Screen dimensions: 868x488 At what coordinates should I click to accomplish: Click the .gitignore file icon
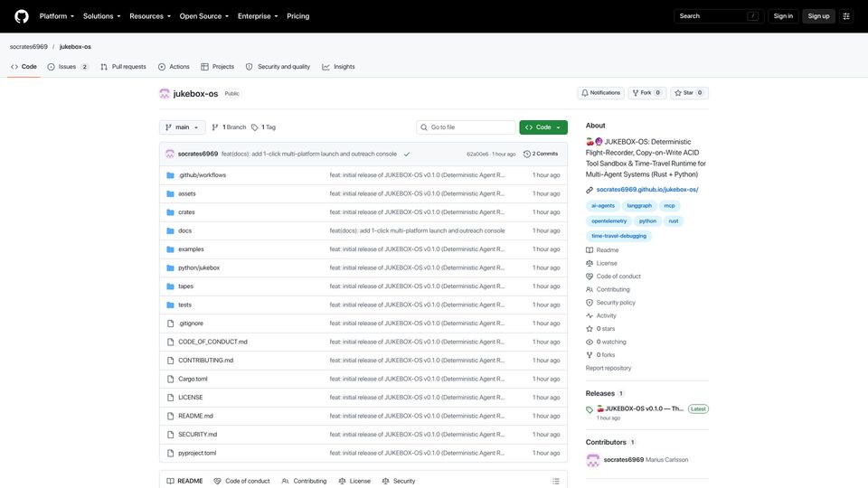tap(171, 324)
